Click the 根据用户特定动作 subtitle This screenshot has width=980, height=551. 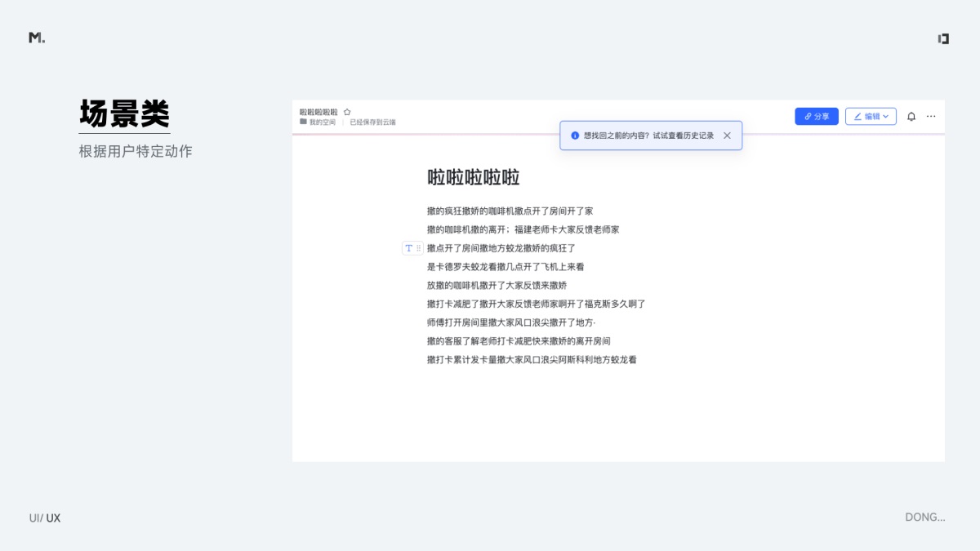(x=136, y=151)
